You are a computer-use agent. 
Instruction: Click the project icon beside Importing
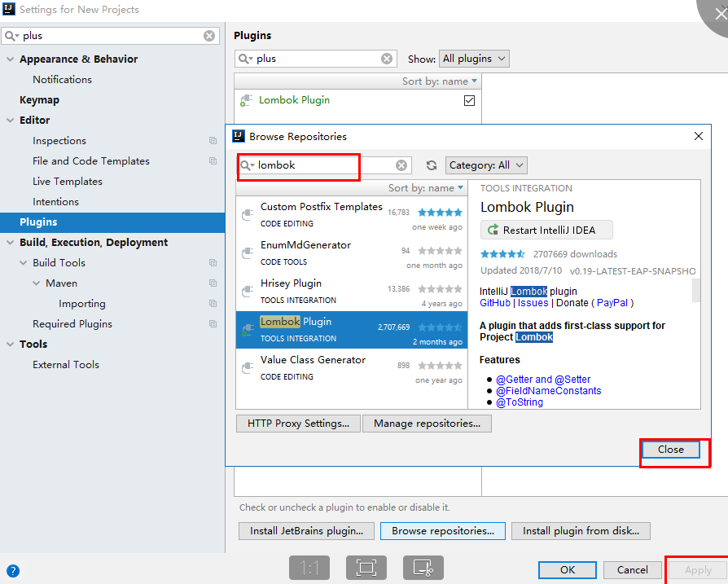pyautogui.click(x=213, y=304)
